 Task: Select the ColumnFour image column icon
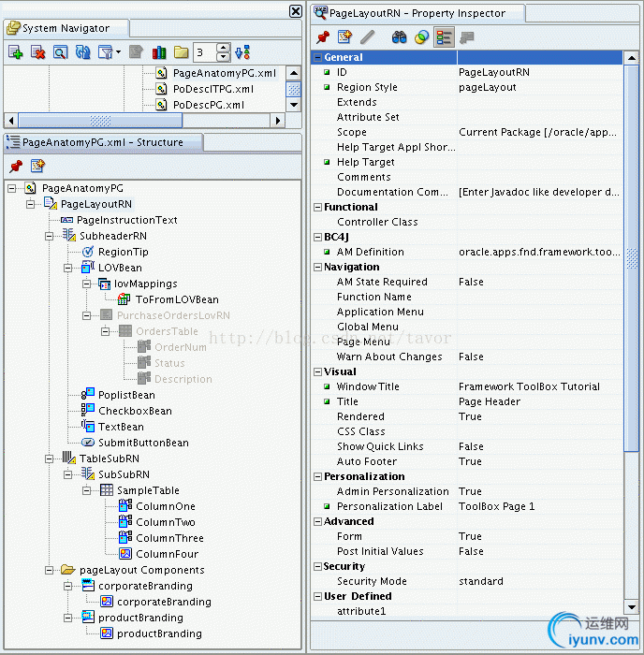[x=125, y=554]
